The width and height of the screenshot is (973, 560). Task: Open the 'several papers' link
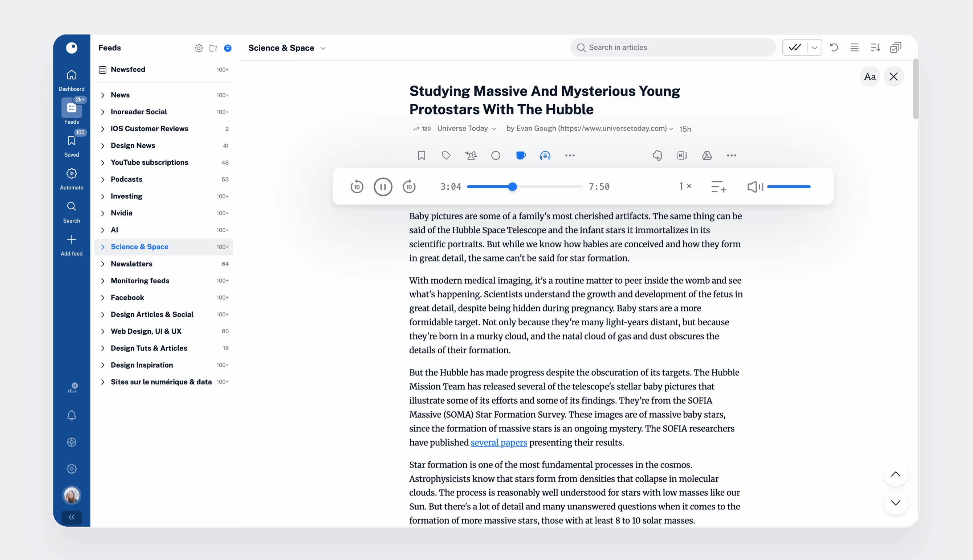(499, 442)
